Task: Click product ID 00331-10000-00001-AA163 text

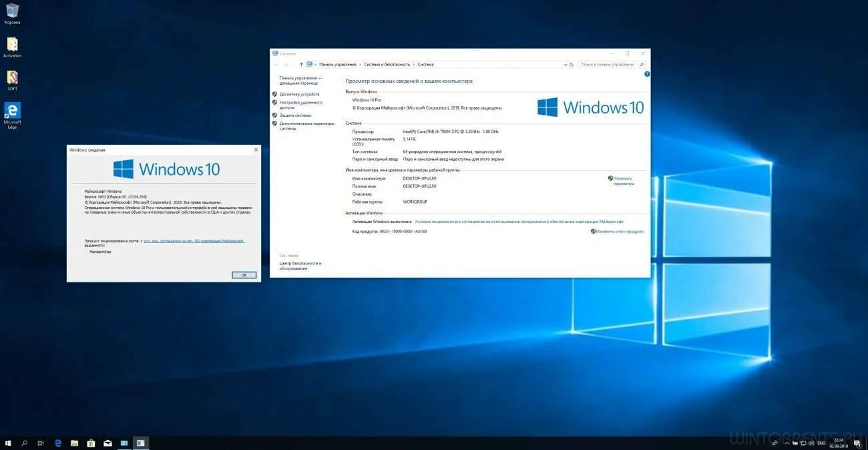Action: click(403, 231)
